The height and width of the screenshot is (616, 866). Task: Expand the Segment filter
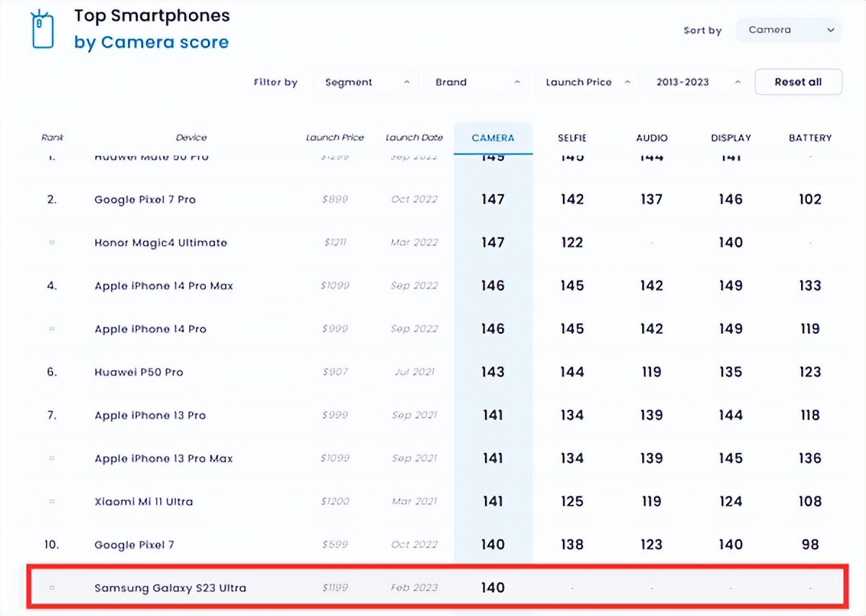coord(367,82)
